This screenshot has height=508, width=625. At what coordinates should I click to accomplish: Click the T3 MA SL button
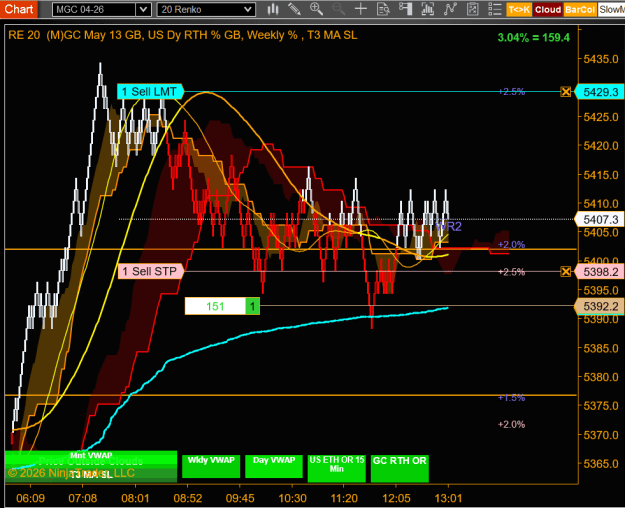(91, 475)
